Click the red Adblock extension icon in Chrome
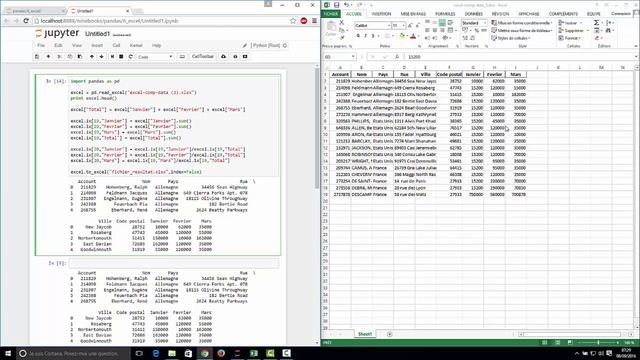 [x=304, y=21]
